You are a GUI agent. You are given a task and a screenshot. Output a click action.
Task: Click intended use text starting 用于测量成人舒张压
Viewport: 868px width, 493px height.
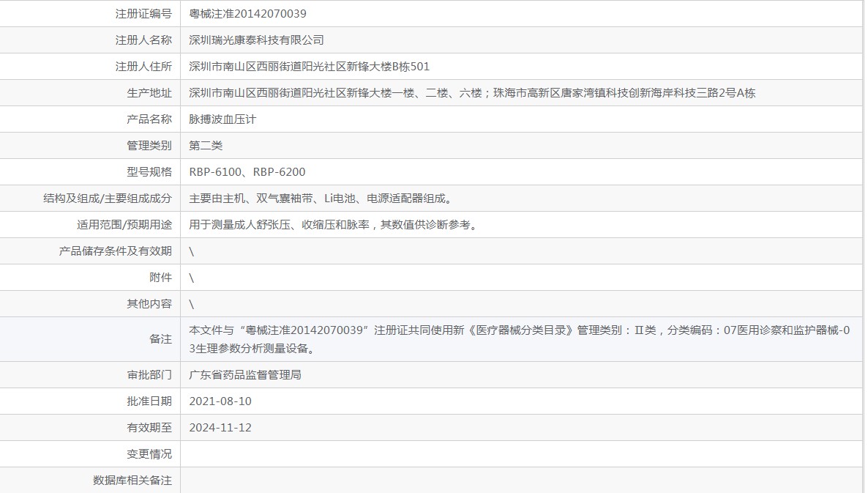[x=334, y=225]
